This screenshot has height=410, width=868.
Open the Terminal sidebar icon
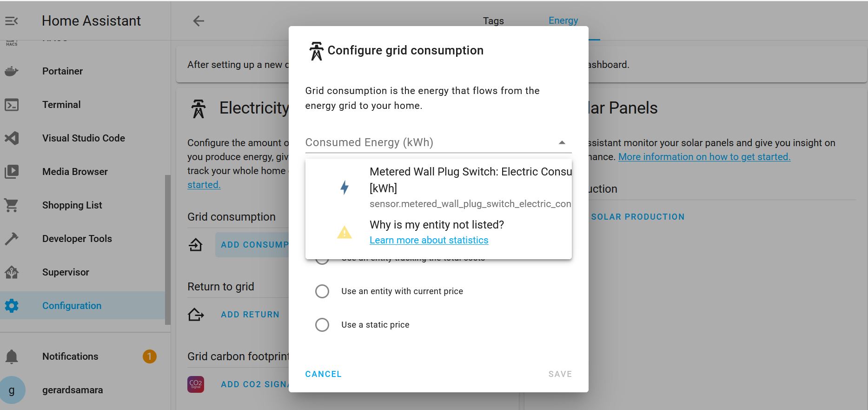[x=12, y=105]
